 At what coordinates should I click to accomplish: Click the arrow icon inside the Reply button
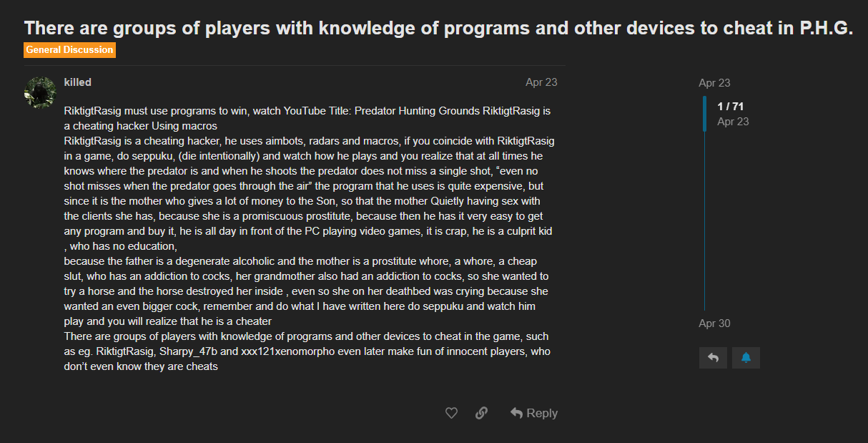click(x=516, y=413)
